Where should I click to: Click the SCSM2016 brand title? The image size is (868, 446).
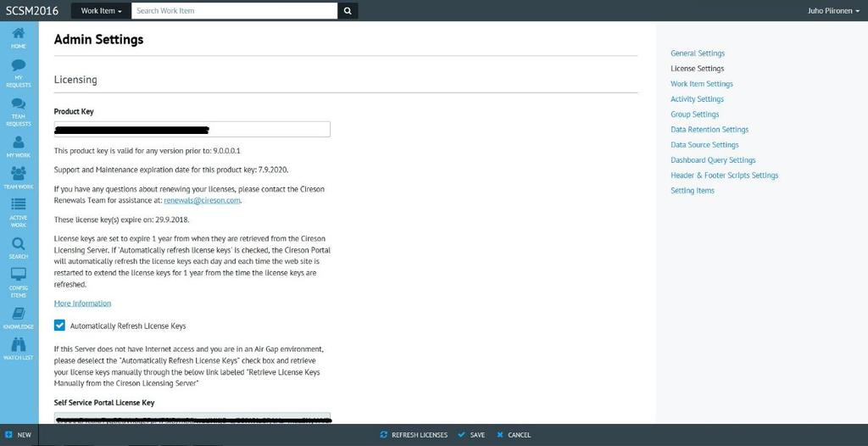[32, 10]
